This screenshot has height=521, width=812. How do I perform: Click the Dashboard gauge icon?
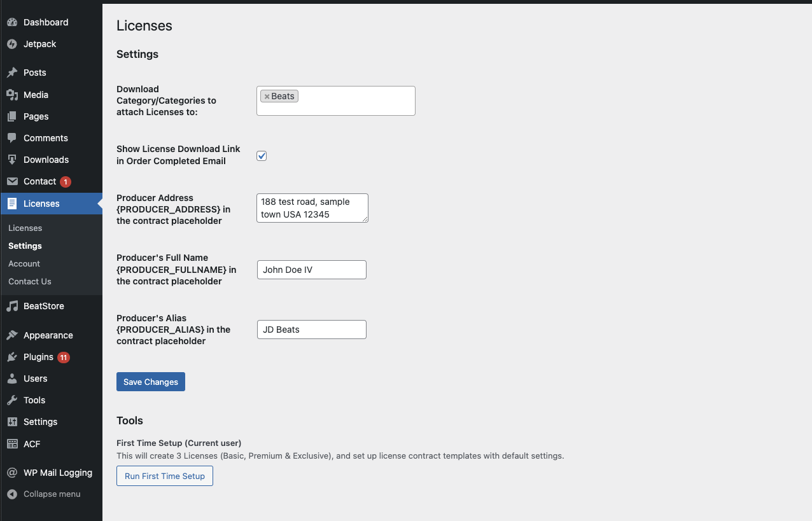pos(12,22)
